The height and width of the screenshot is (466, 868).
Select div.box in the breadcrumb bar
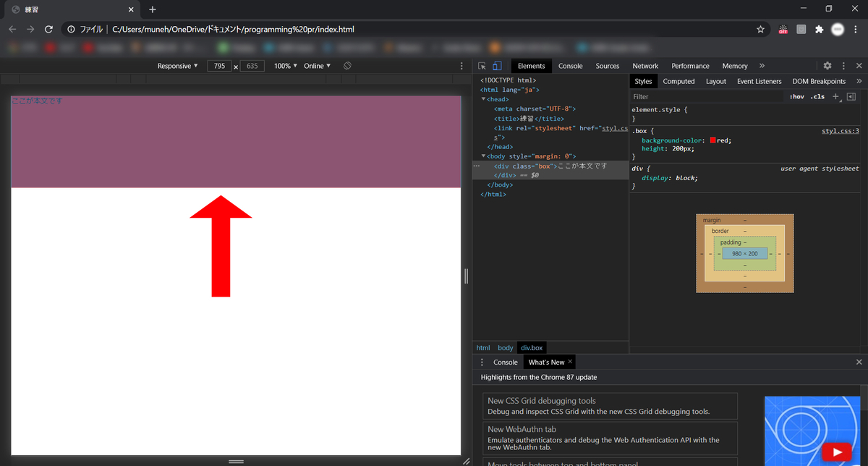click(532, 348)
